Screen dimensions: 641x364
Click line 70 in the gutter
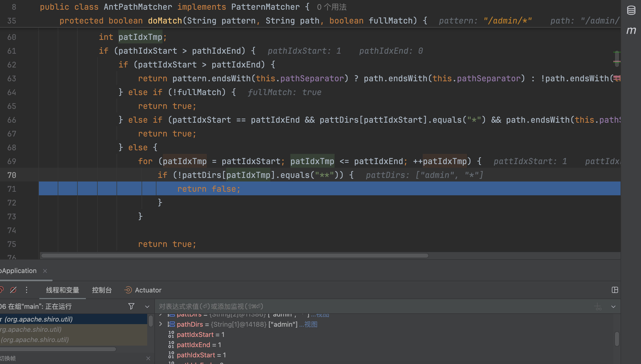[12, 175]
